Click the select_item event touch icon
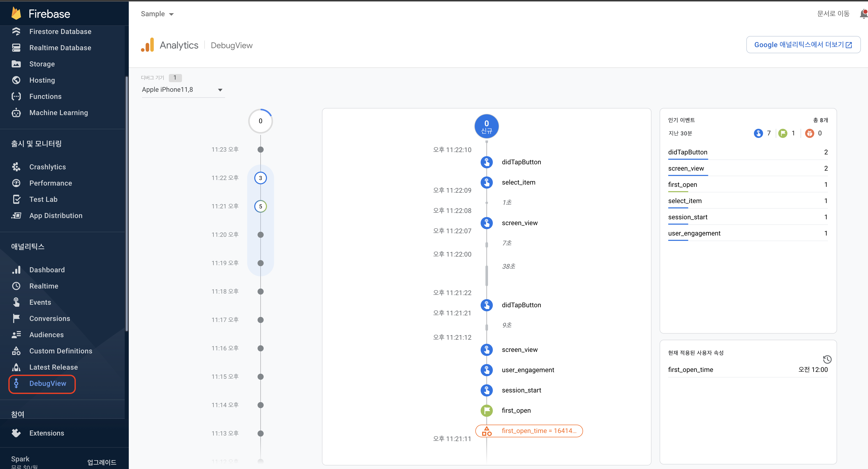The width and height of the screenshot is (868, 469). point(486,182)
